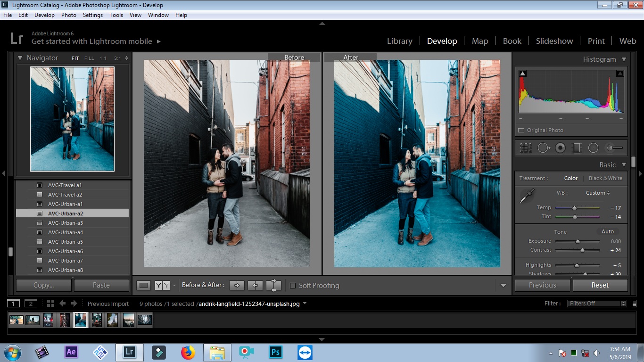Open the toolbar content options arrow
This screenshot has height=362, width=644.
pos(503,286)
